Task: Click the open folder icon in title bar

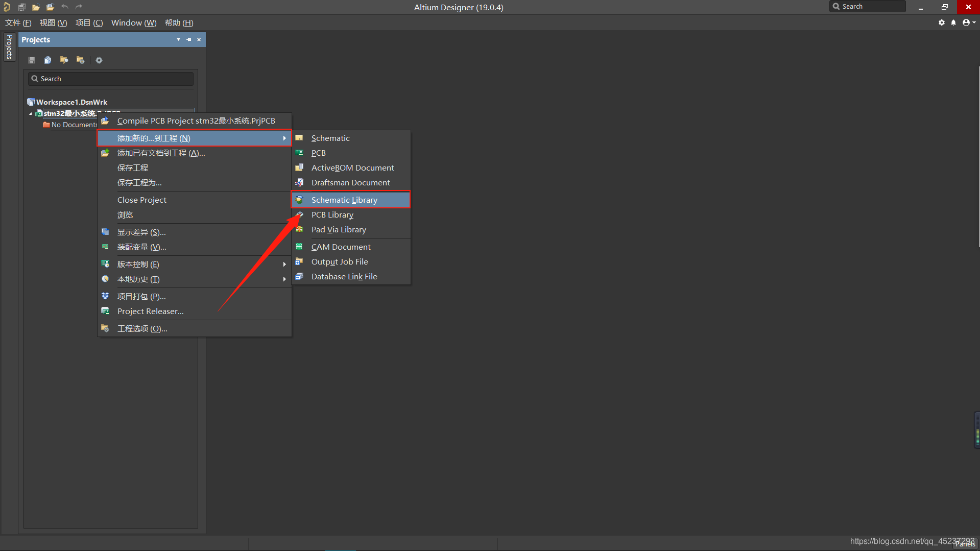Action: click(x=36, y=7)
